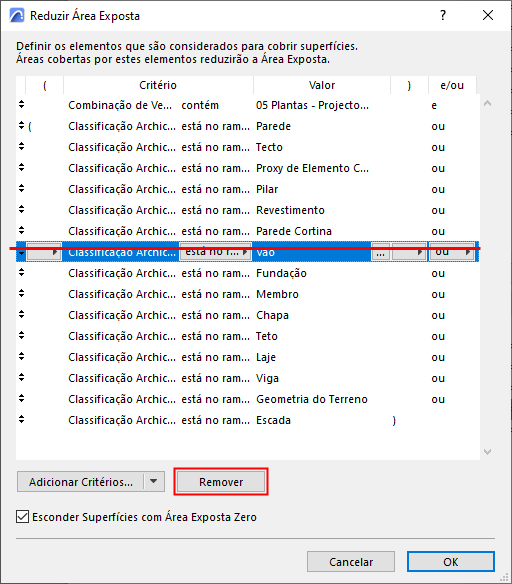Select the row with value Tecto
The image size is (512, 584).
click(248, 147)
